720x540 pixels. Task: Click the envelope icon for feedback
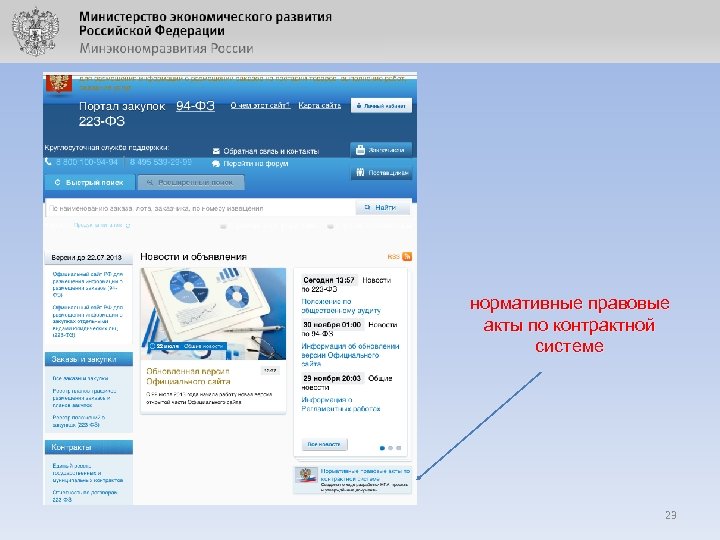(216, 151)
